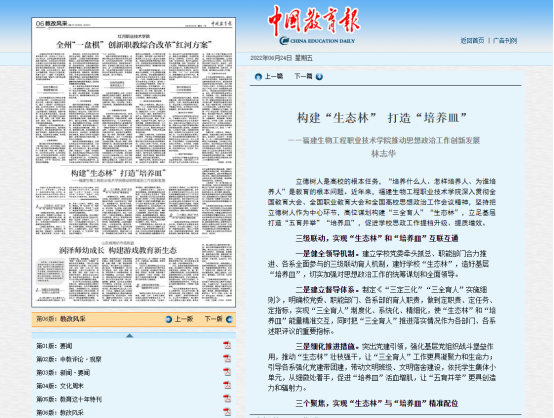This screenshot has height=418, width=554.
Task: Open the PDF icon for 第03版
Action: coord(227,372)
